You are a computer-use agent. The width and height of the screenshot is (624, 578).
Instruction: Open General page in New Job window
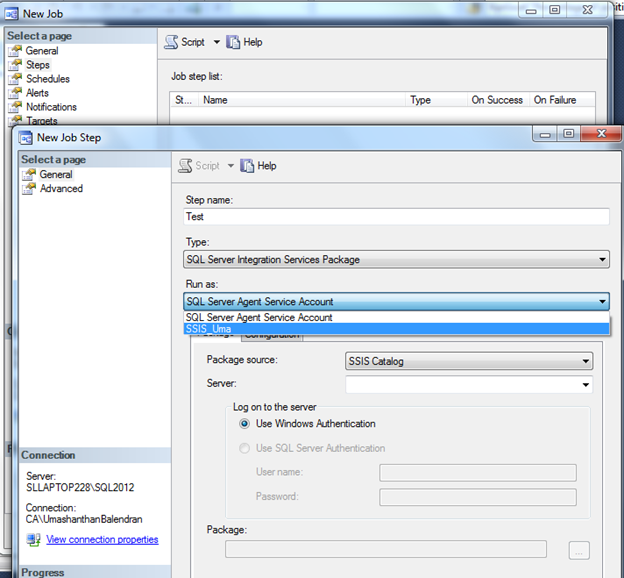click(42, 51)
